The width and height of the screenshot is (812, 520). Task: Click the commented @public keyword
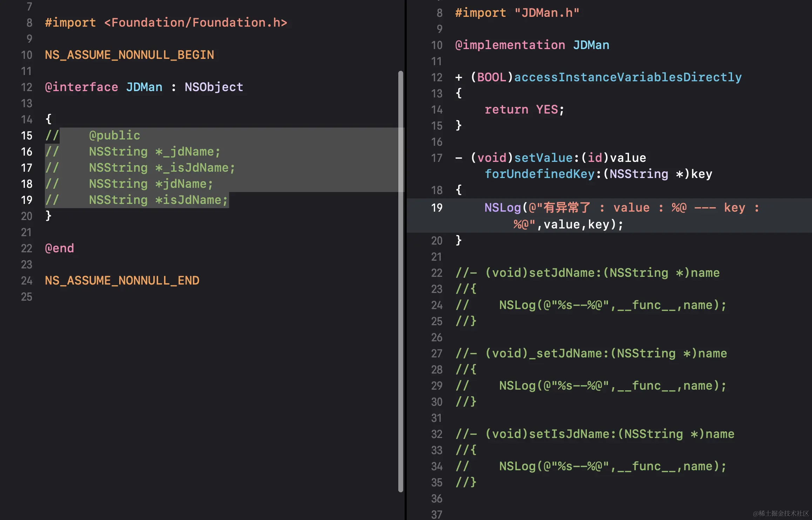[x=114, y=136]
